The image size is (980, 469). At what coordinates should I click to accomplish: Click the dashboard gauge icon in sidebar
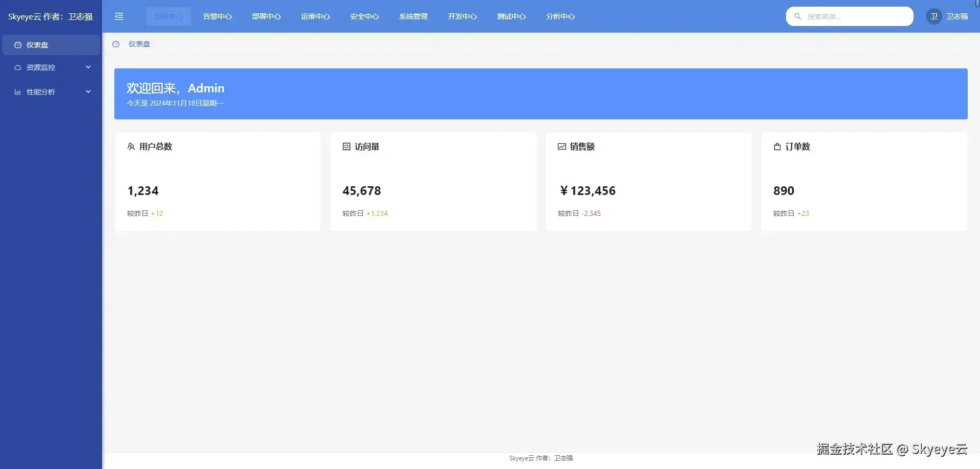pos(18,45)
